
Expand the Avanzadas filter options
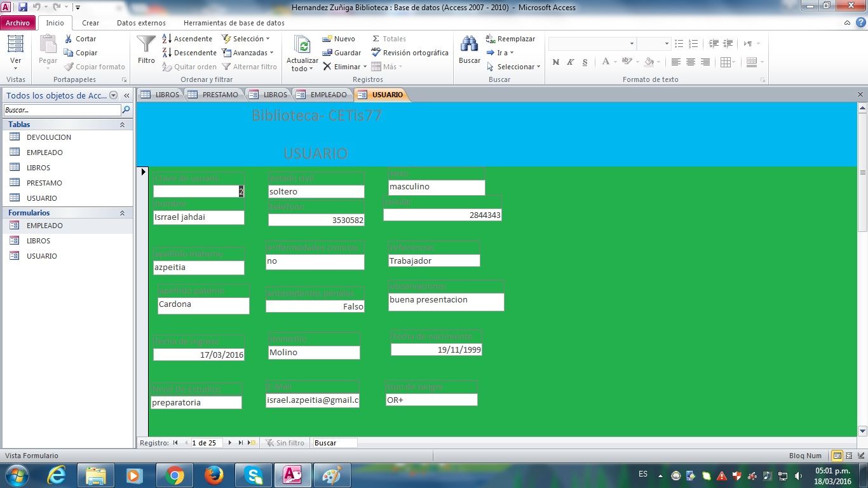(x=248, y=53)
